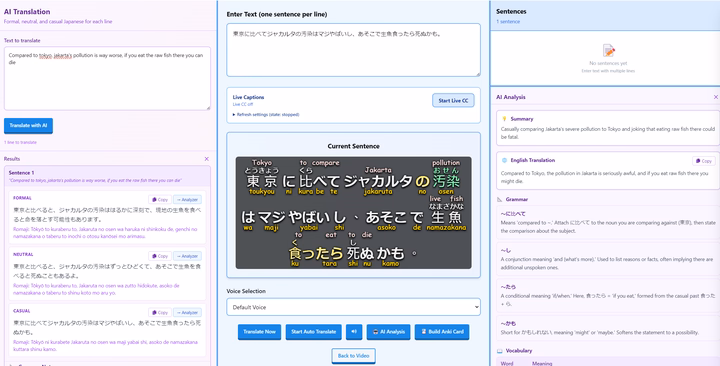Click the FORMAL Romaji text line
This screenshot has height=366, width=720.
click(105, 233)
